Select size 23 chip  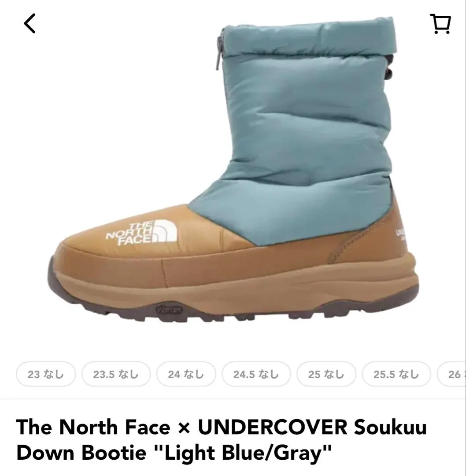46,374
